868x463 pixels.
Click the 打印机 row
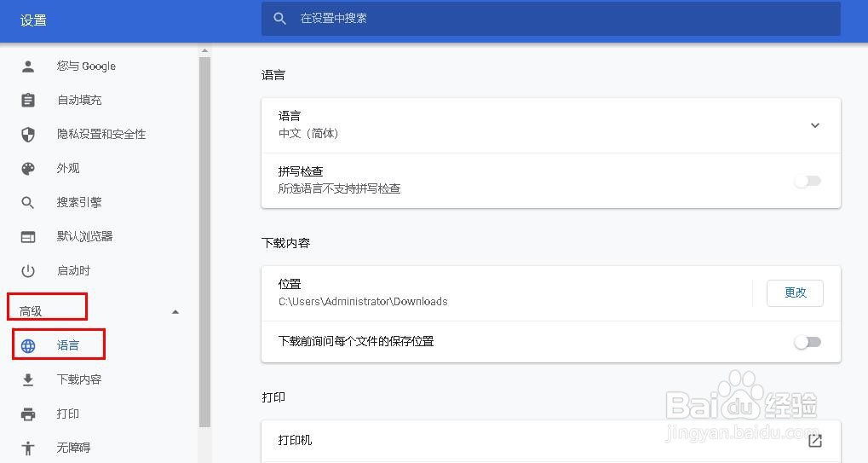(x=551, y=440)
